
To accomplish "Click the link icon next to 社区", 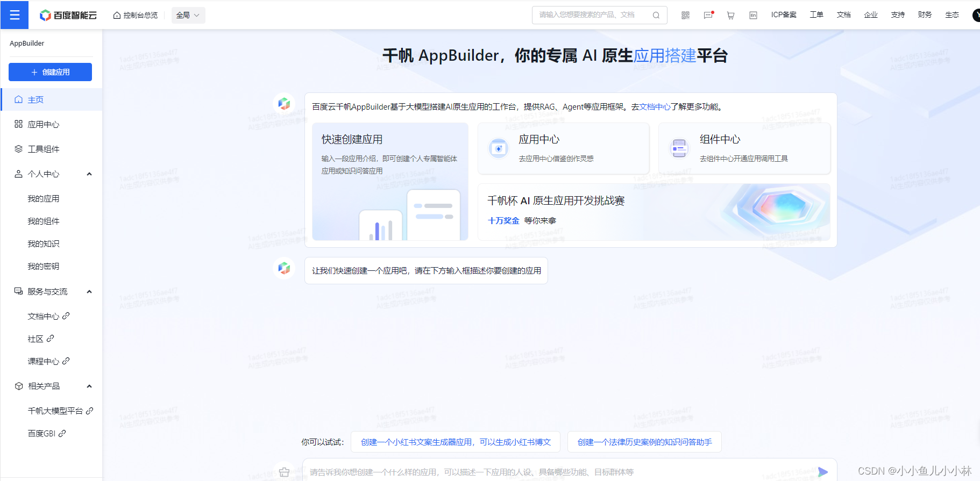I will 51,339.
